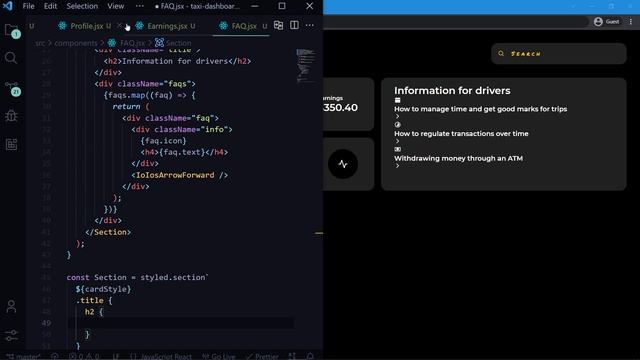Start Go Live server from status bar

219,356
